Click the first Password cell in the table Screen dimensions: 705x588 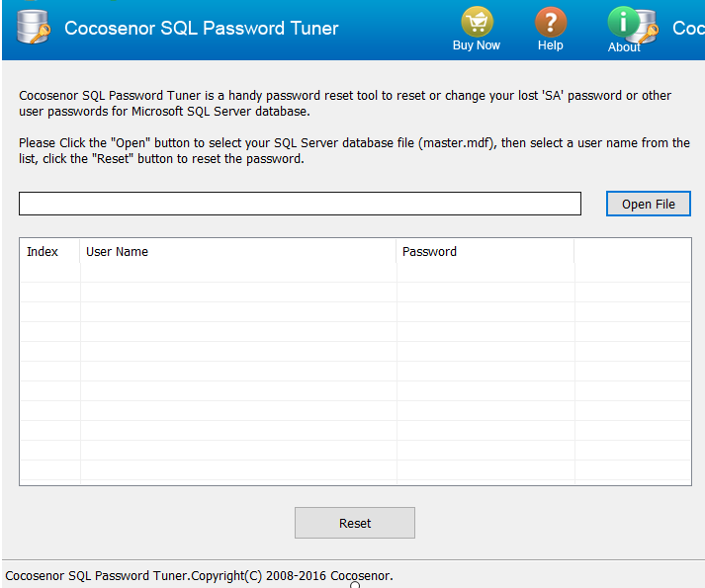coord(485,274)
